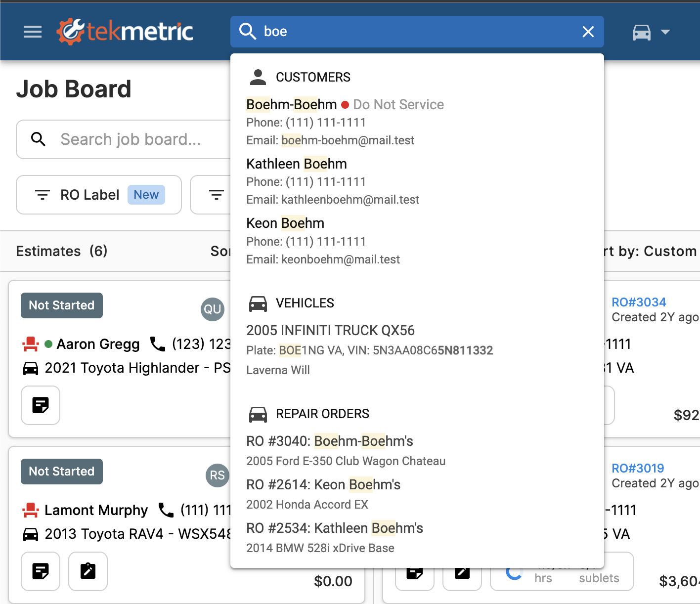Click 2005 Ford E-350 Club Wagon Chateau text
The image size is (700, 604).
[346, 461]
